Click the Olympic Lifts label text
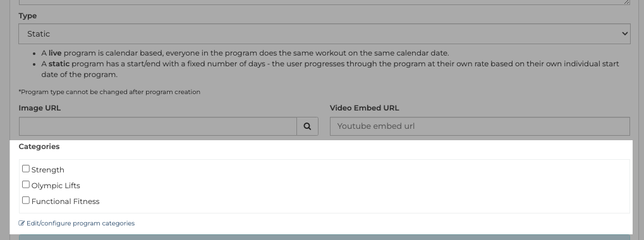The image size is (644, 240). [x=56, y=186]
